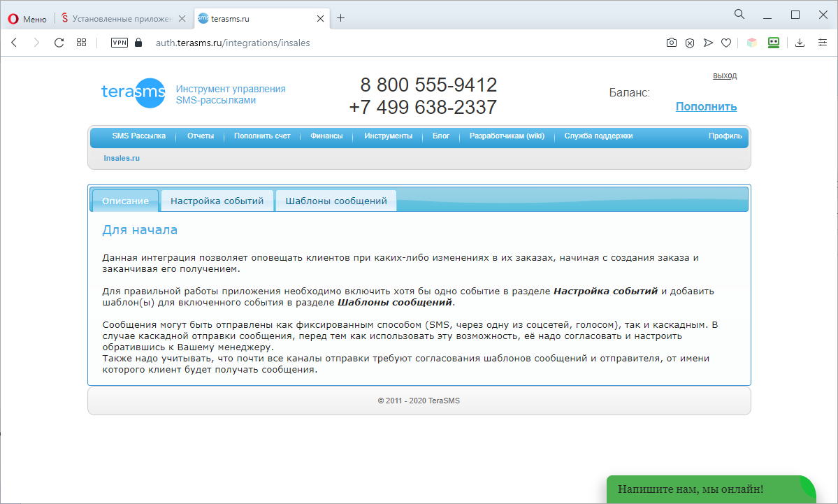The height and width of the screenshot is (504, 838).
Task: Open the cube extension icon
Action: tap(752, 43)
